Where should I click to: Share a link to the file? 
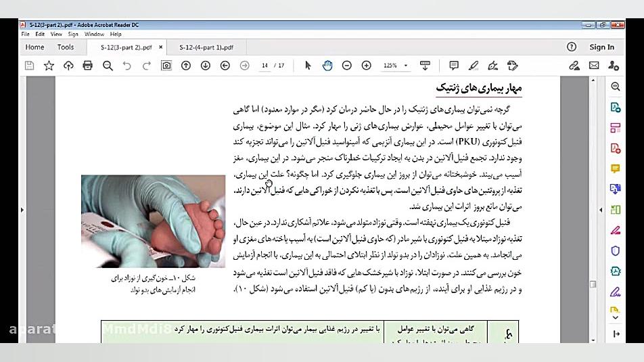point(574,66)
